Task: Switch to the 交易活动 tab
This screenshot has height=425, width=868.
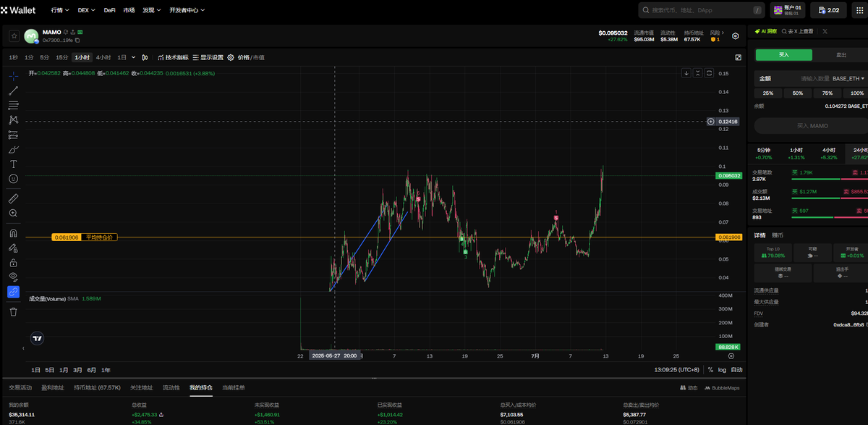Action: tap(20, 388)
